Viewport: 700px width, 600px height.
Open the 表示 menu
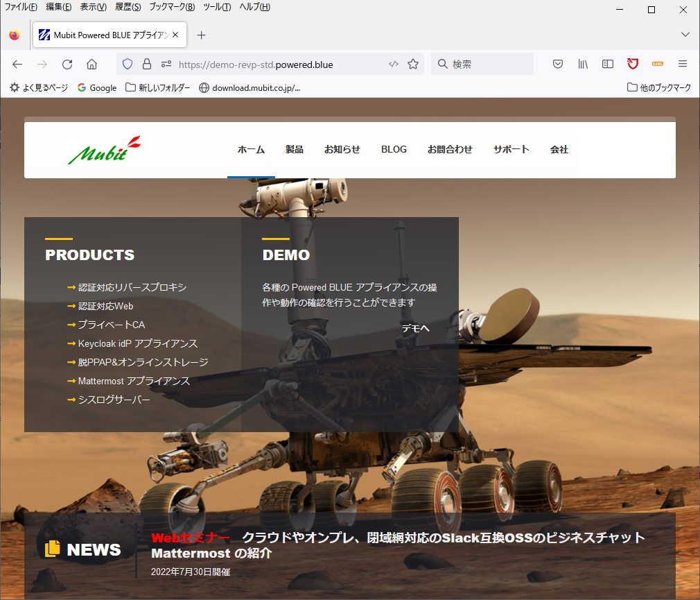(94, 7)
